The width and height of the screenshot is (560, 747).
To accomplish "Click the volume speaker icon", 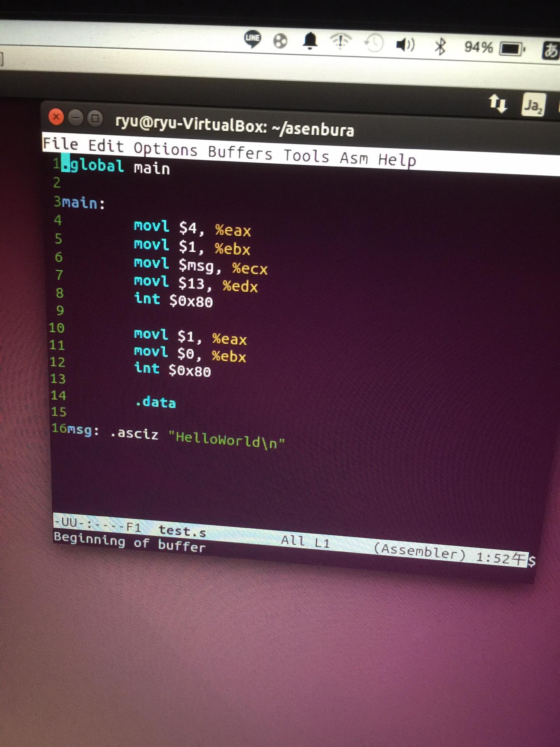I will [405, 45].
